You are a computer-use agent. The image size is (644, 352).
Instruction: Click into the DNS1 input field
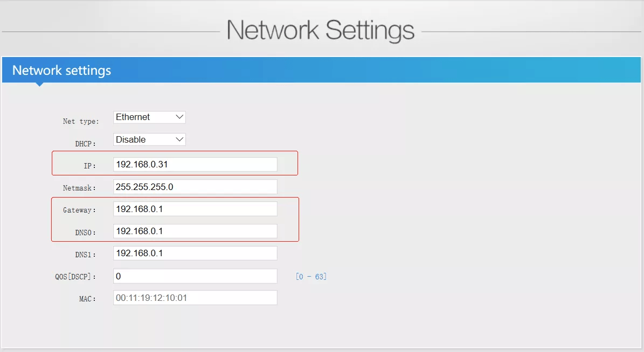coord(195,253)
